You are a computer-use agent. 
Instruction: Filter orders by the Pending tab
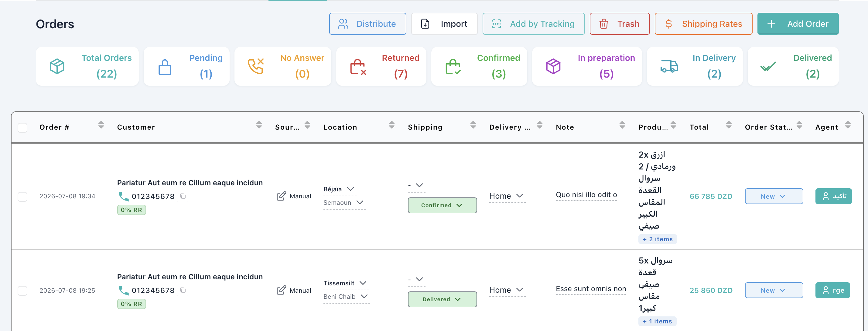pyautogui.click(x=186, y=66)
